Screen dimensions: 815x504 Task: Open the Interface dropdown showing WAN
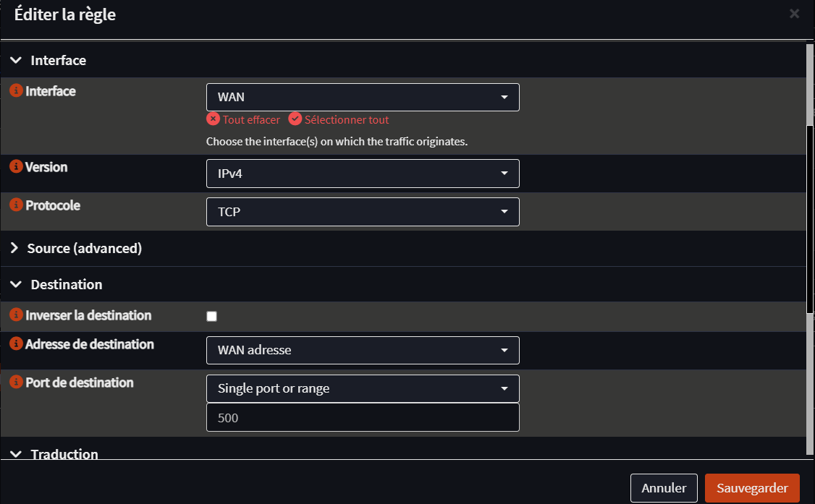tap(363, 97)
